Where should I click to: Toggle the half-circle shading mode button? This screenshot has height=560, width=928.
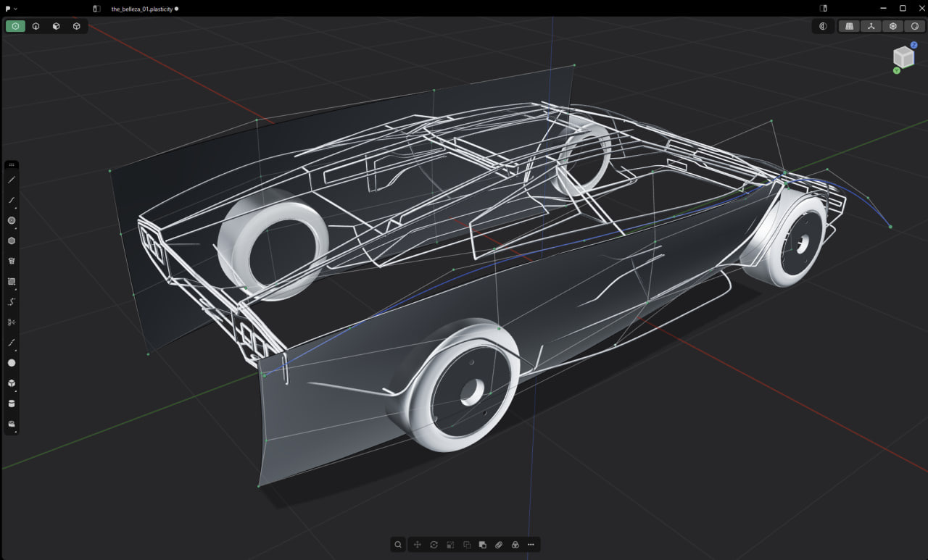click(x=823, y=26)
